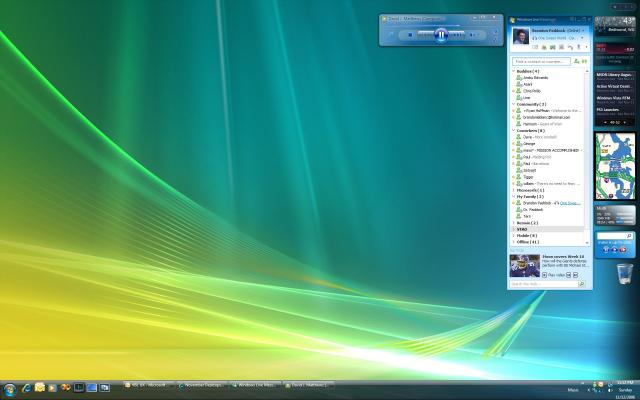This screenshot has width=640, height=400.
Task: Open the stocks gadget in the sidebar
Action: 615,53
